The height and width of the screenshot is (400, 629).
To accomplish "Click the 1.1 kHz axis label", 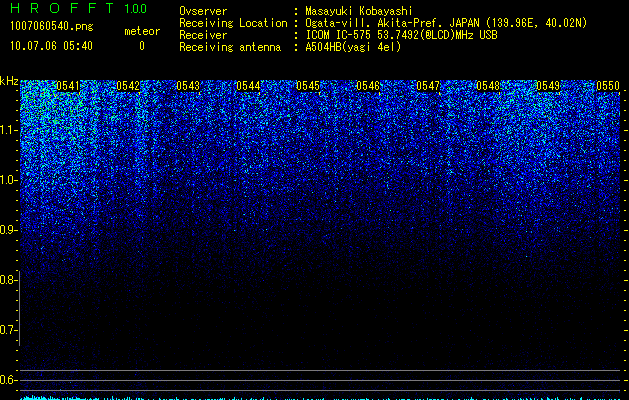I will pyautogui.click(x=9, y=130).
